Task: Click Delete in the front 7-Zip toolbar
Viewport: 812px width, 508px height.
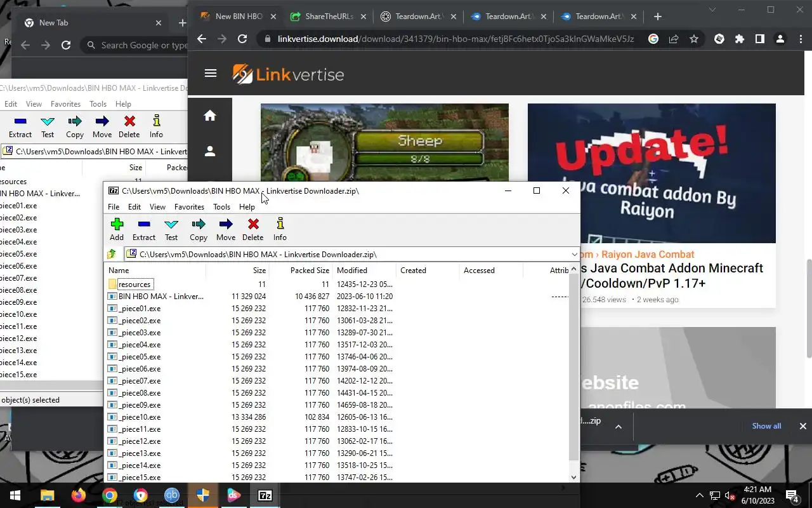Action: click(x=253, y=229)
